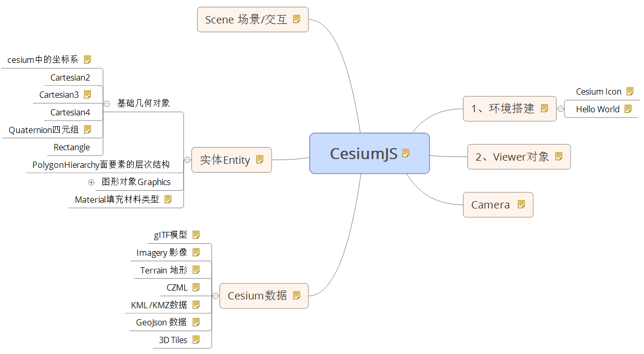
Task: Open note icon next to Hello World
Action: click(x=628, y=109)
